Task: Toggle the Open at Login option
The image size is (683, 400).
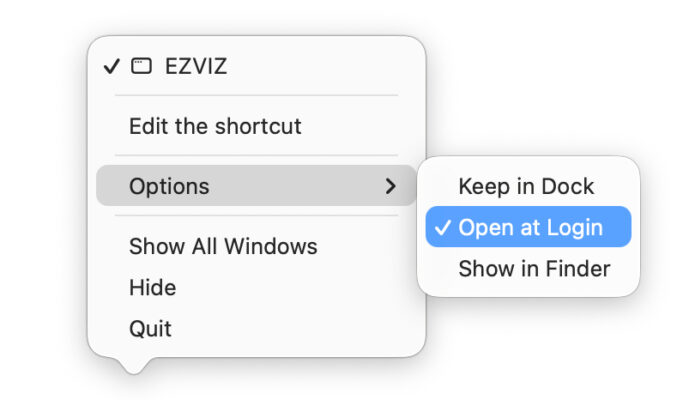Action: pos(530,228)
